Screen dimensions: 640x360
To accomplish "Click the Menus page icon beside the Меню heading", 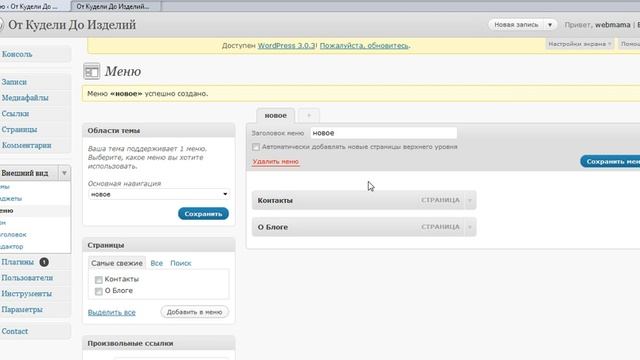I will pos(91,71).
